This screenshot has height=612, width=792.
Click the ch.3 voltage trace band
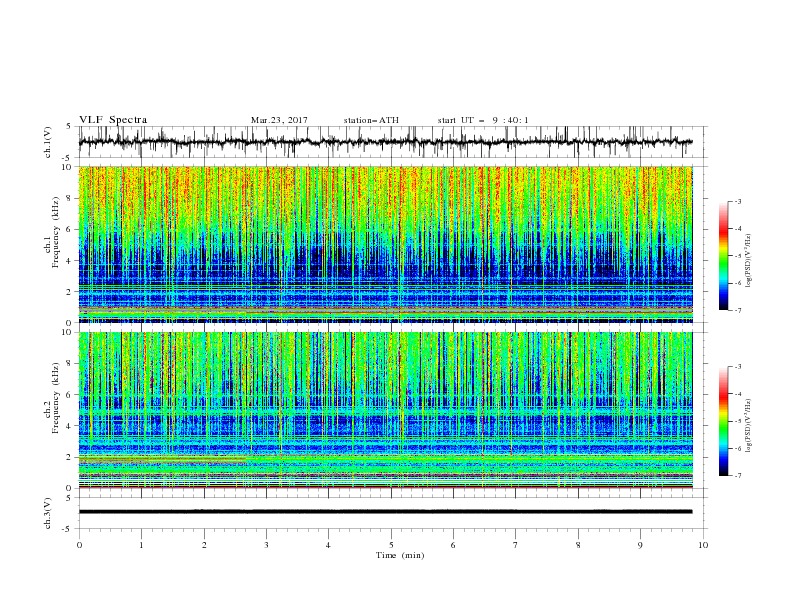[x=385, y=512]
